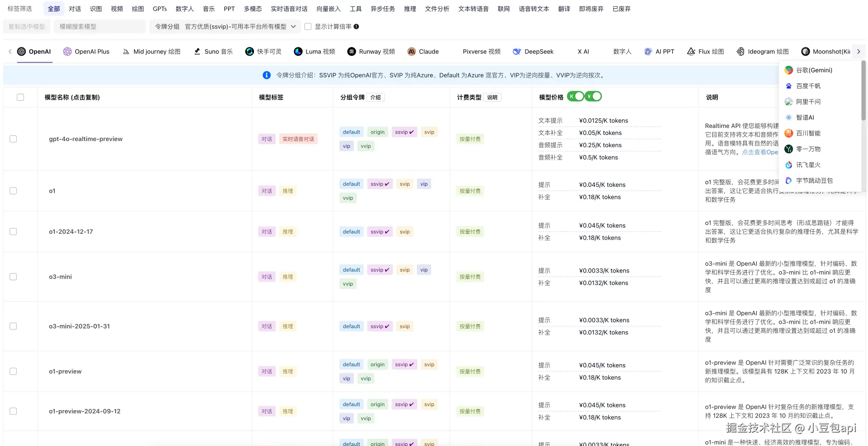
Task: Open the DeepSeek provider icon
Action: [517, 52]
